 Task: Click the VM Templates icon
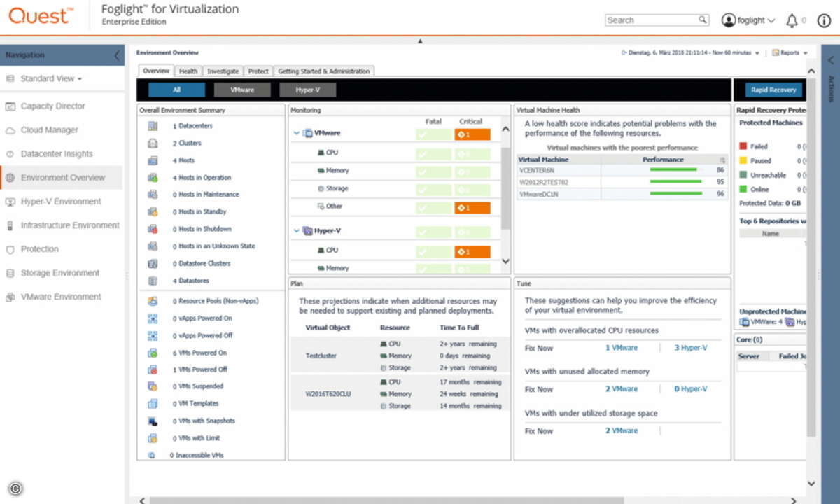tap(153, 404)
